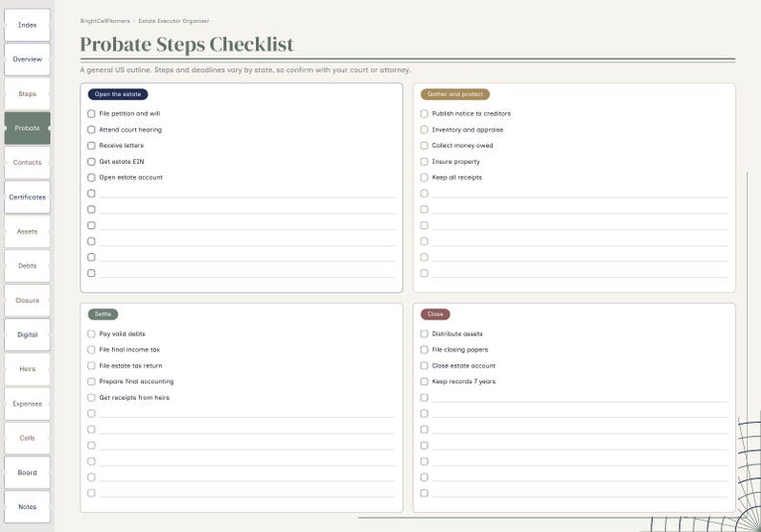Tick Open estate account checkbox

pyautogui.click(x=91, y=177)
